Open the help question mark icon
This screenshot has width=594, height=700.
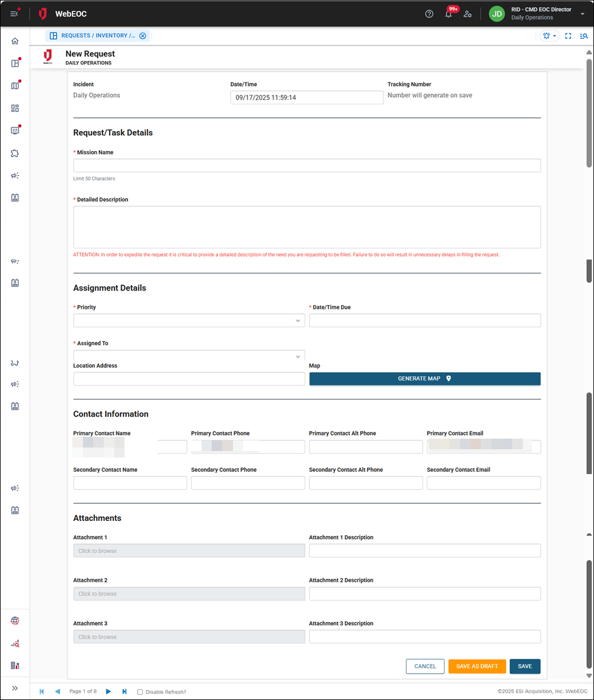(429, 14)
